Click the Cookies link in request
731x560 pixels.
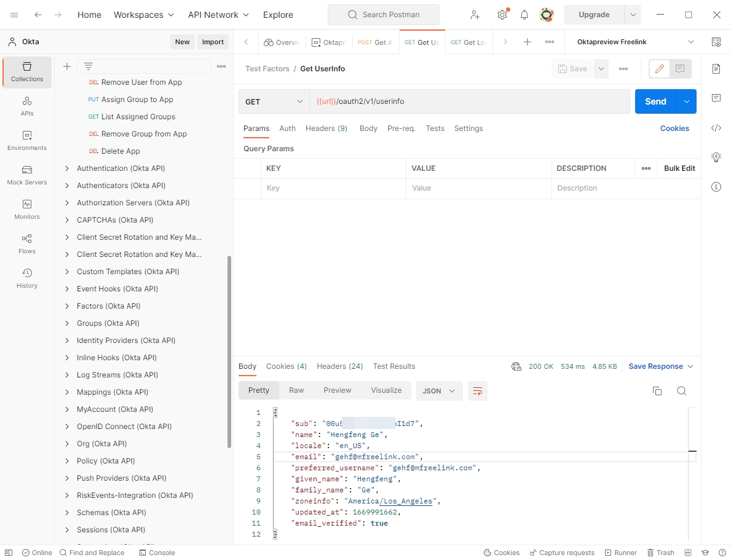674,128
